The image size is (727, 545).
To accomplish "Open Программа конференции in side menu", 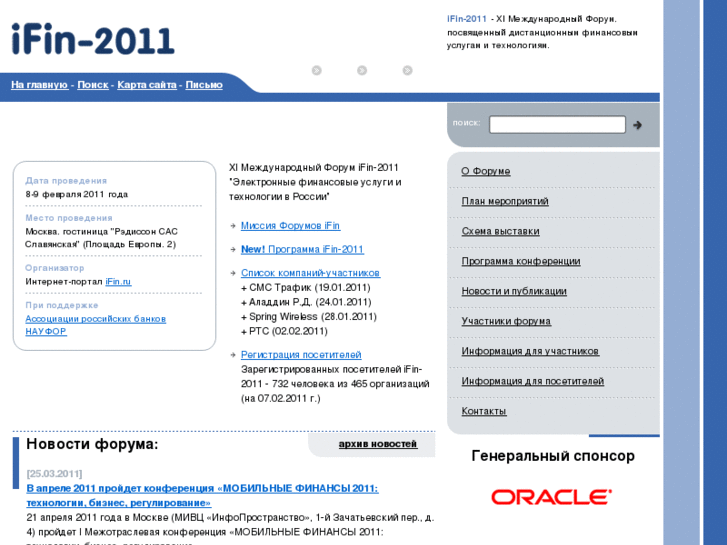I will coord(521,261).
